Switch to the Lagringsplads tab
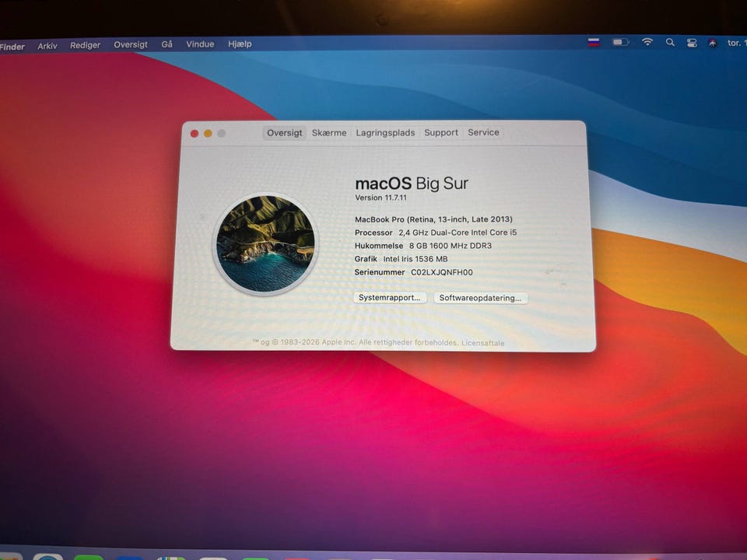Viewport: 747px width, 560px height. [385, 133]
